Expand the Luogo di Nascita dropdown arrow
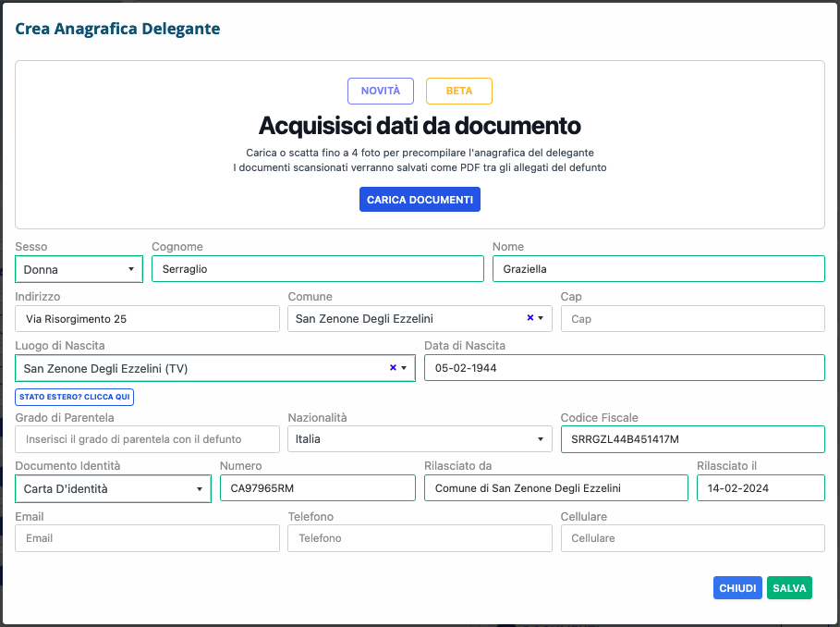 click(404, 368)
